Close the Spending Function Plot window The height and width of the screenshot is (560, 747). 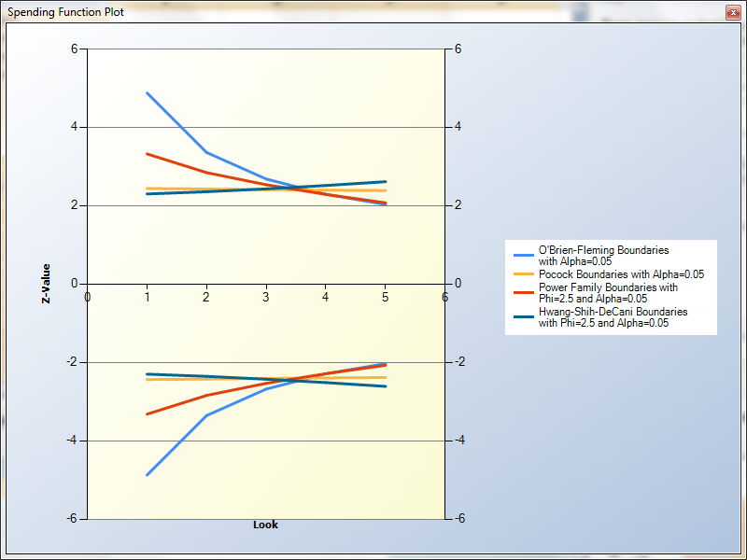tap(733, 12)
